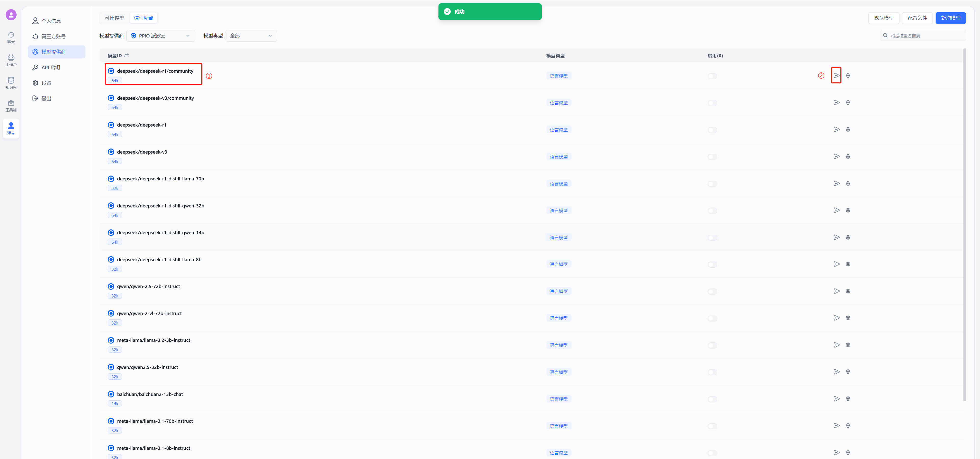The width and height of the screenshot is (980, 459).
Task: Open 配置文件 settings
Action: click(x=917, y=18)
